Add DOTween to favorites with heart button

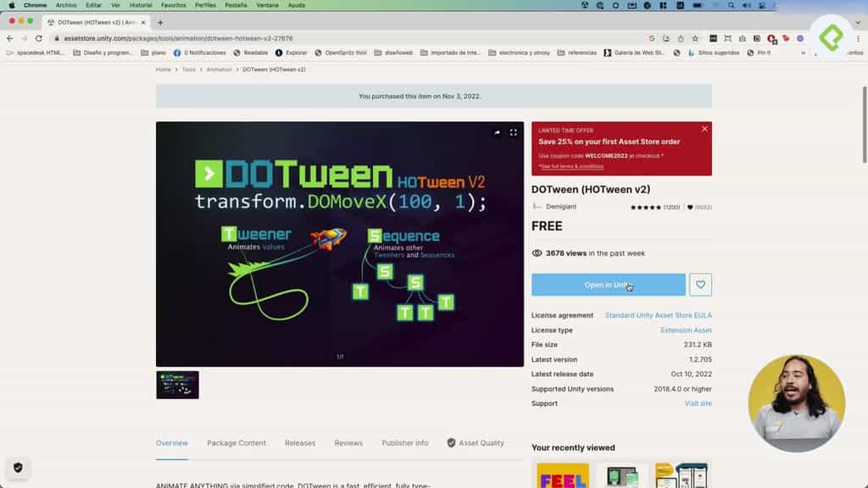click(700, 285)
